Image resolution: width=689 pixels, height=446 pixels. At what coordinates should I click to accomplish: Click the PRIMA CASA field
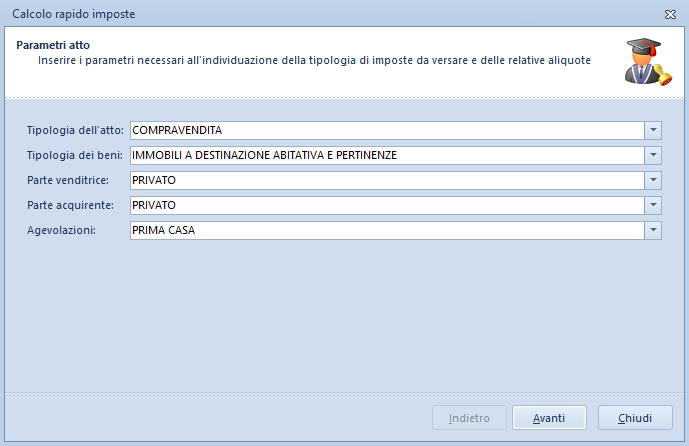[385, 230]
